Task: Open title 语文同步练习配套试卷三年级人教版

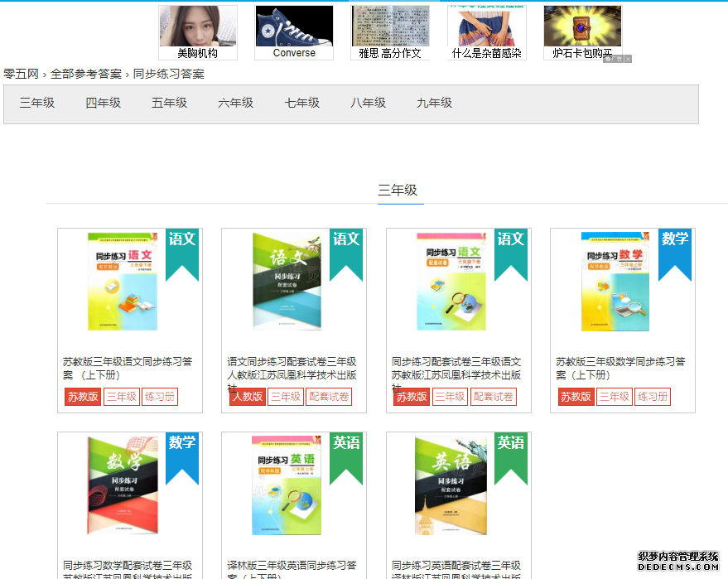Action: (x=292, y=373)
